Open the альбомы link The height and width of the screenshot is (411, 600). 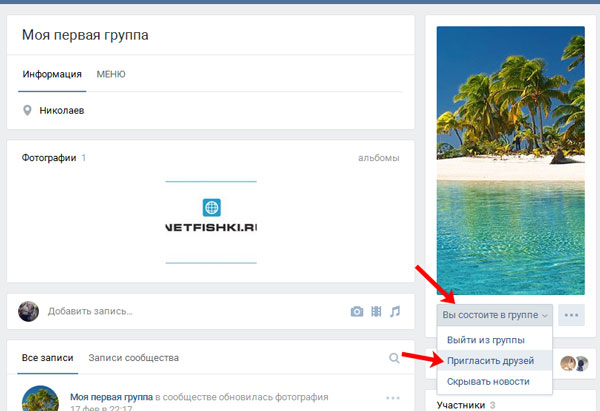pos(379,158)
